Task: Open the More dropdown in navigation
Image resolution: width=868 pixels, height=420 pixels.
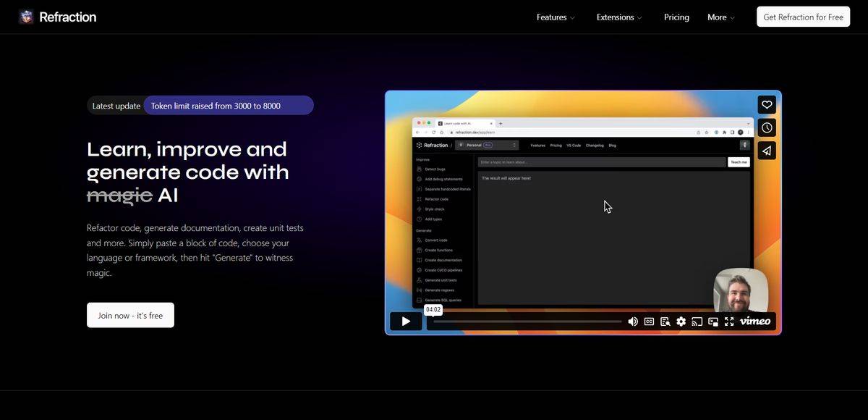Action: 720,17
